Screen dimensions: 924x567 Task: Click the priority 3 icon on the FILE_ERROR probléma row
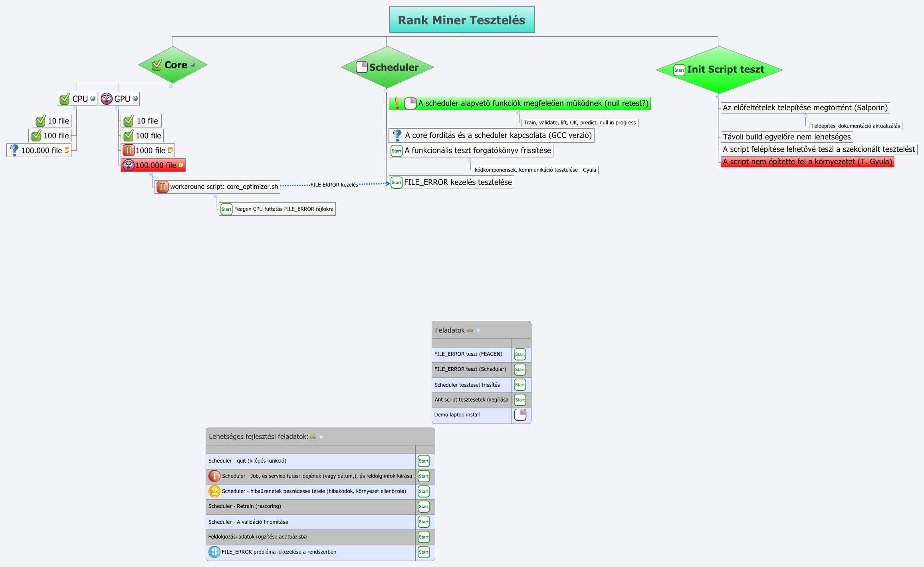click(x=214, y=552)
